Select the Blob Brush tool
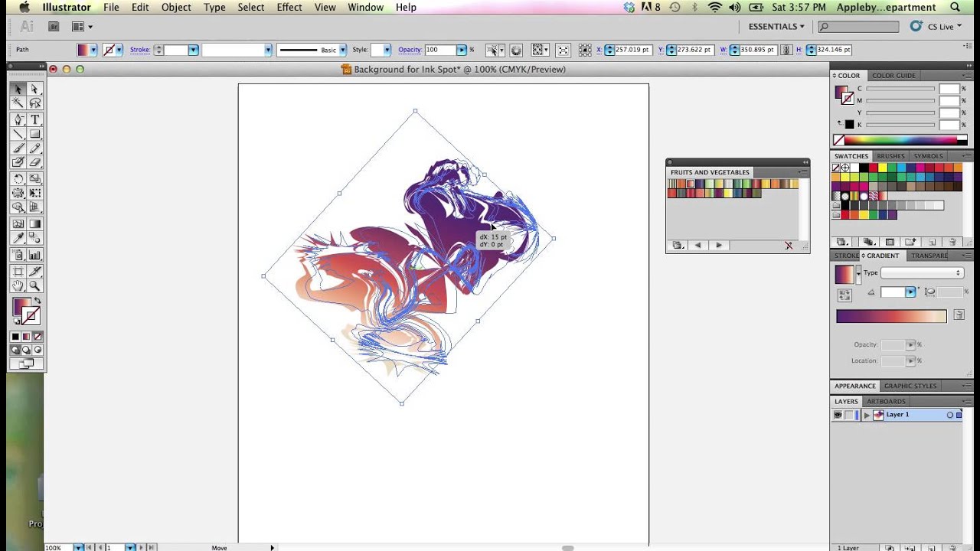Screen dimensions: 980x551 pyautogui.click(x=18, y=162)
